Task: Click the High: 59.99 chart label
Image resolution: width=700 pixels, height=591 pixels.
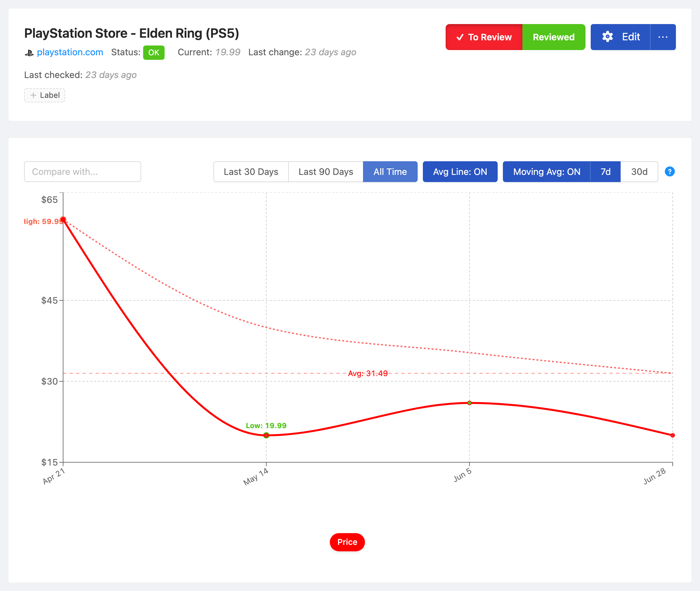Action: coord(44,221)
